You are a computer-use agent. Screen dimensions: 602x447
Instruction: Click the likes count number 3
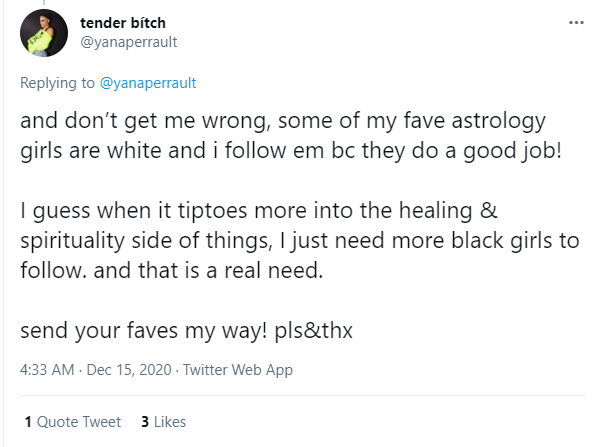tap(145, 422)
